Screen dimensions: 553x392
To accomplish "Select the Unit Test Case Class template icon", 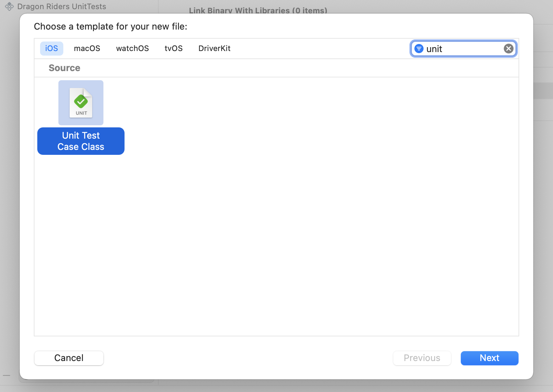I will tap(81, 103).
